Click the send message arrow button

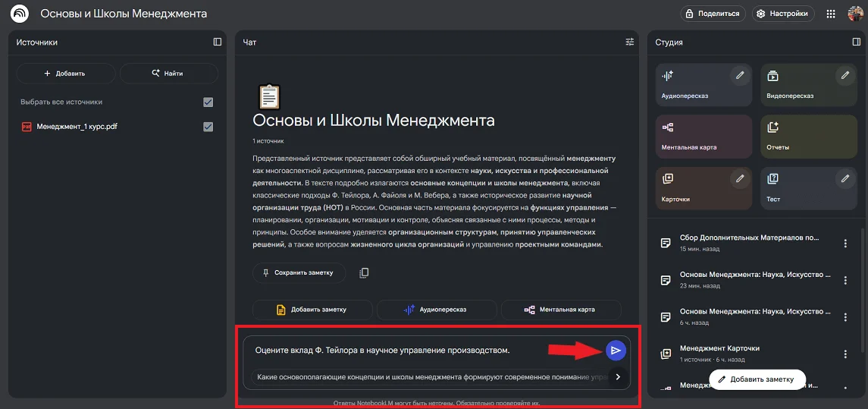pyautogui.click(x=616, y=350)
